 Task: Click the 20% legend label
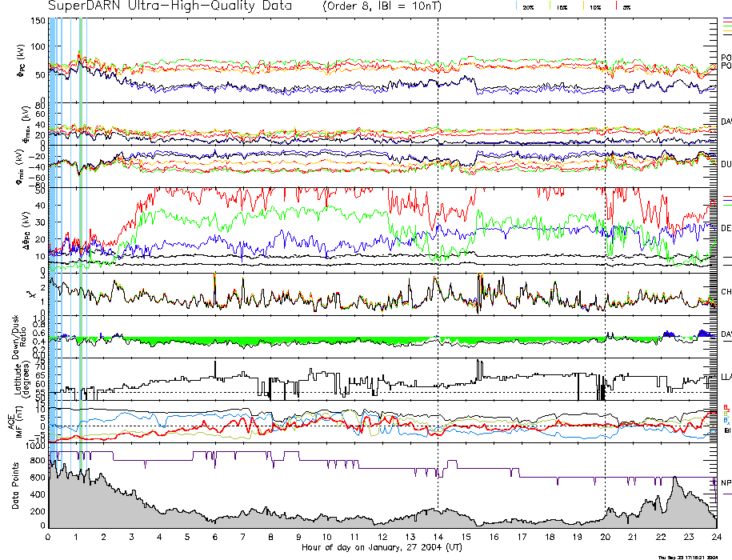coord(529,6)
